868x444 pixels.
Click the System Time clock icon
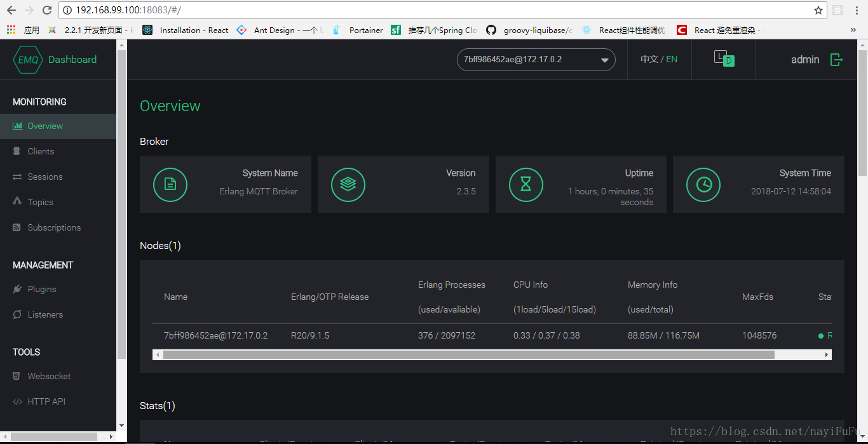(x=703, y=184)
